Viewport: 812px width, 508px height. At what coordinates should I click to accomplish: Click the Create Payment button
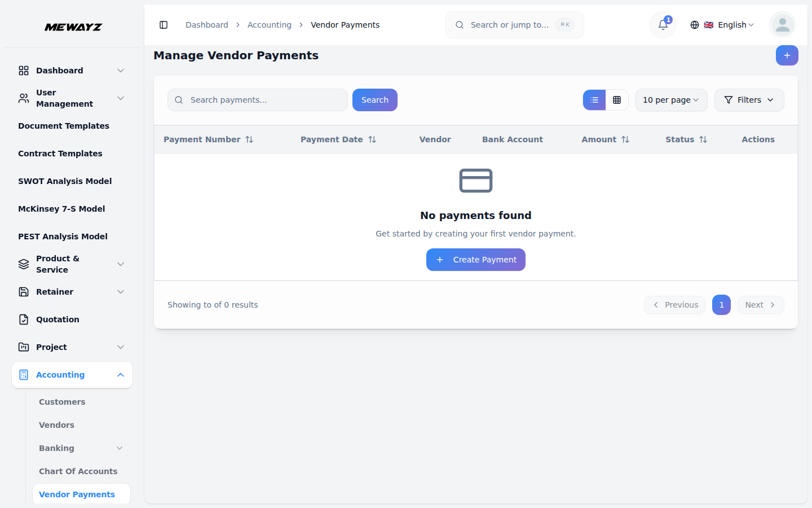(475, 260)
